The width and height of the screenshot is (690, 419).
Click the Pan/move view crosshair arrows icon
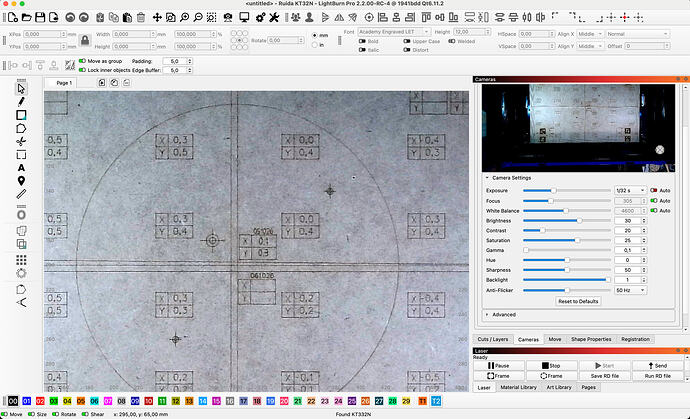click(157, 18)
